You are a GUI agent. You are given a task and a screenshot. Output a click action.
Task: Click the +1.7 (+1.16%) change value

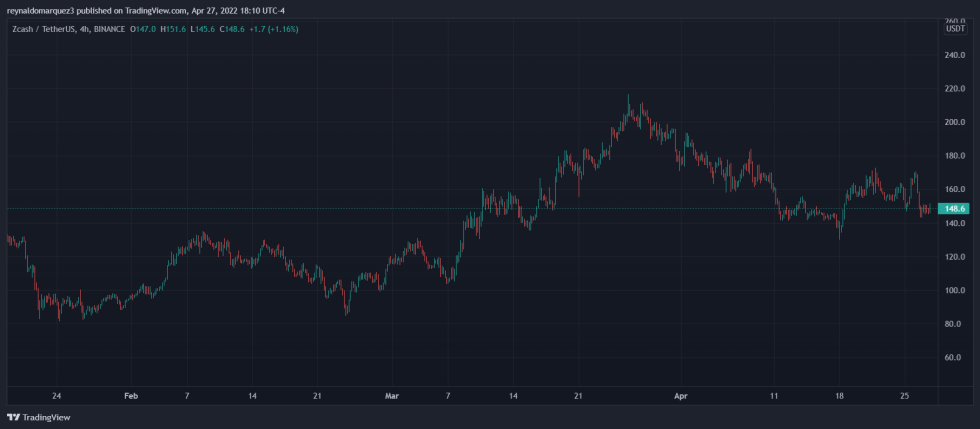pyautogui.click(x=273, y=29)
